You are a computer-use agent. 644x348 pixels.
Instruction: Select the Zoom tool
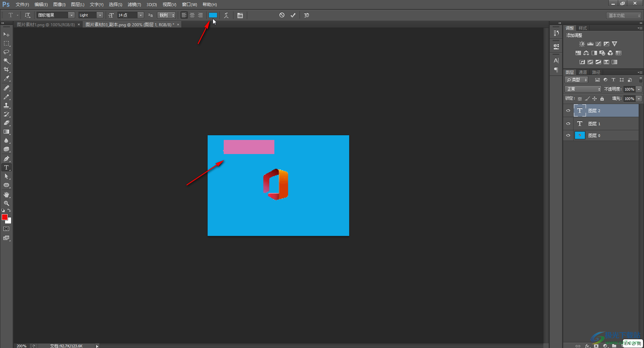coord(6,203)
